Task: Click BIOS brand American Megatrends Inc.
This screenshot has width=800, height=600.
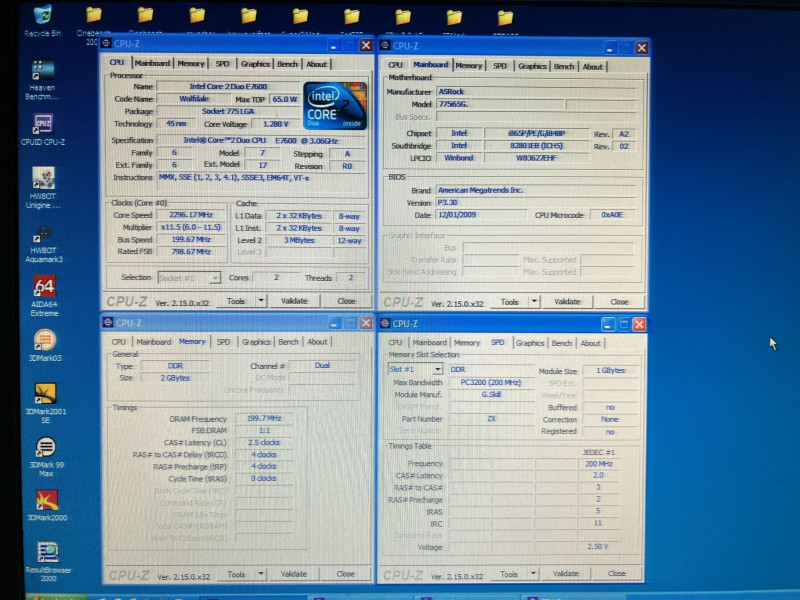Action: 536,190
